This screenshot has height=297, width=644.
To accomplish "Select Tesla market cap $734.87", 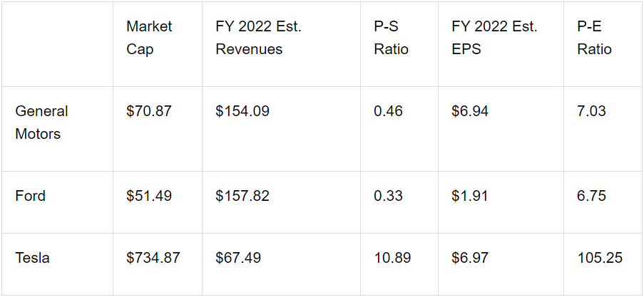I will point(153,258).
